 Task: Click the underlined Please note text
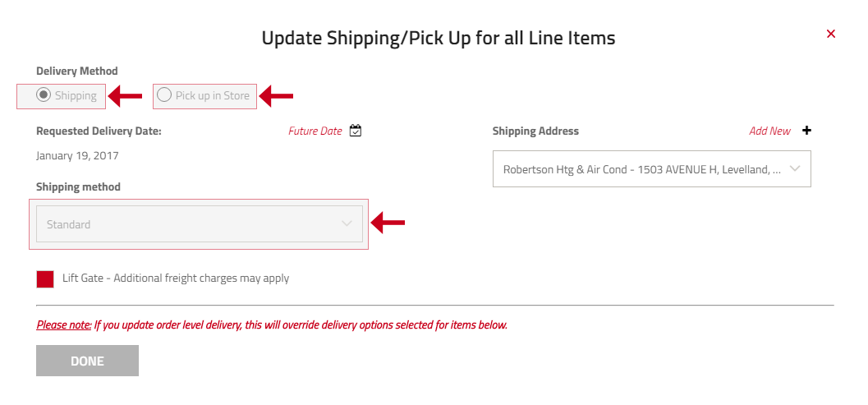pyautogui.click(x=64, y=325)
